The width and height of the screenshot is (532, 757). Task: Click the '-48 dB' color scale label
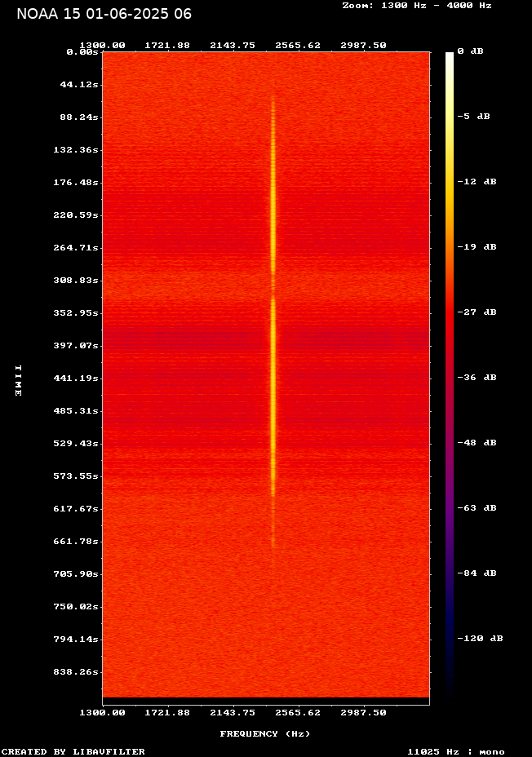477,443
